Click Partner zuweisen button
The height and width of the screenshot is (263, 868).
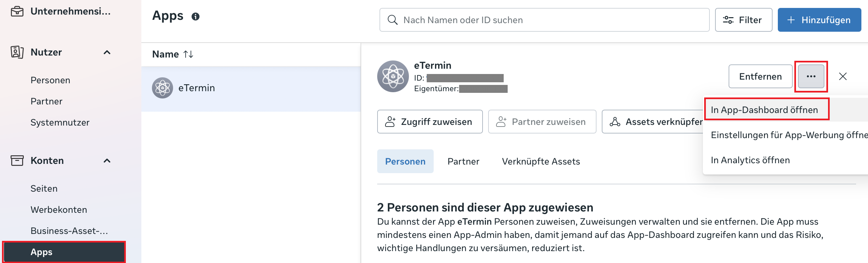point(542,122)
